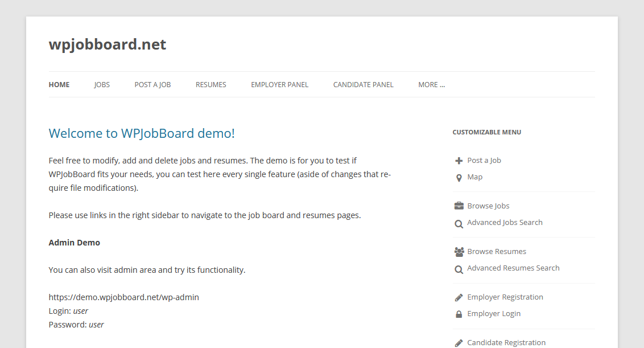Screen dimensions: 644x348
Task: Click the magnifier icon beside Advanced Resumes Search
Action: click(459, 269)
